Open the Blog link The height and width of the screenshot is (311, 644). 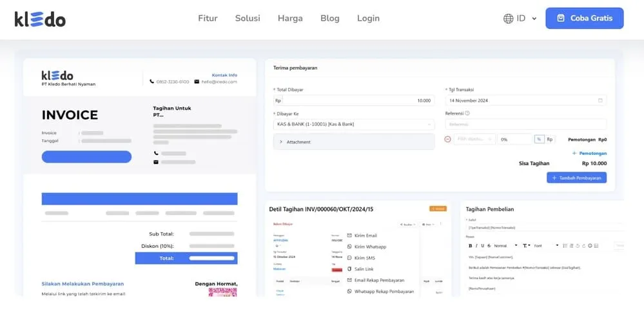pos(329,18)
